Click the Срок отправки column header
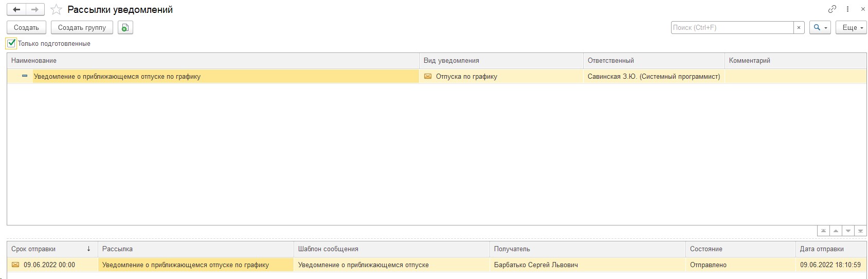Image resolution: width=868 pixels, height=279 pixels. (52, 249)
